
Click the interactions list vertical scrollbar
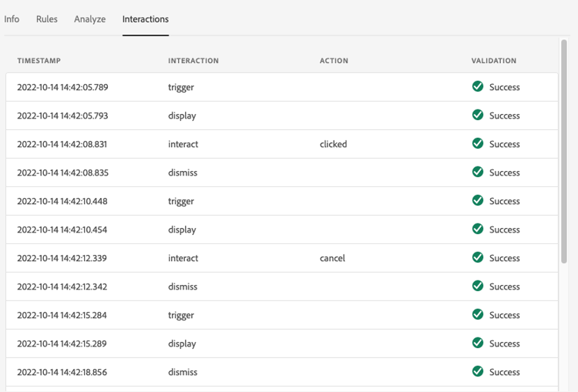(565, 154)
